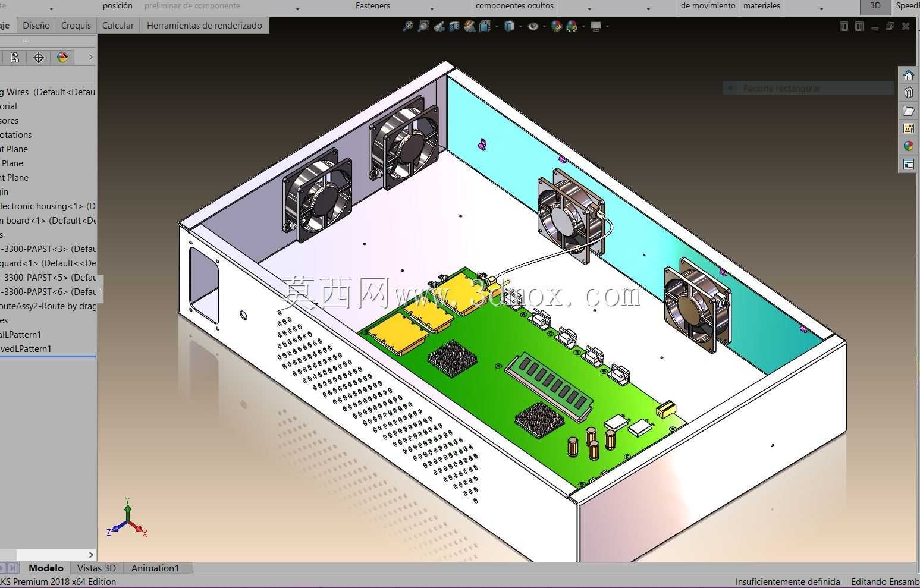Switch to the Vistas 3D tab

click(96, 568)
